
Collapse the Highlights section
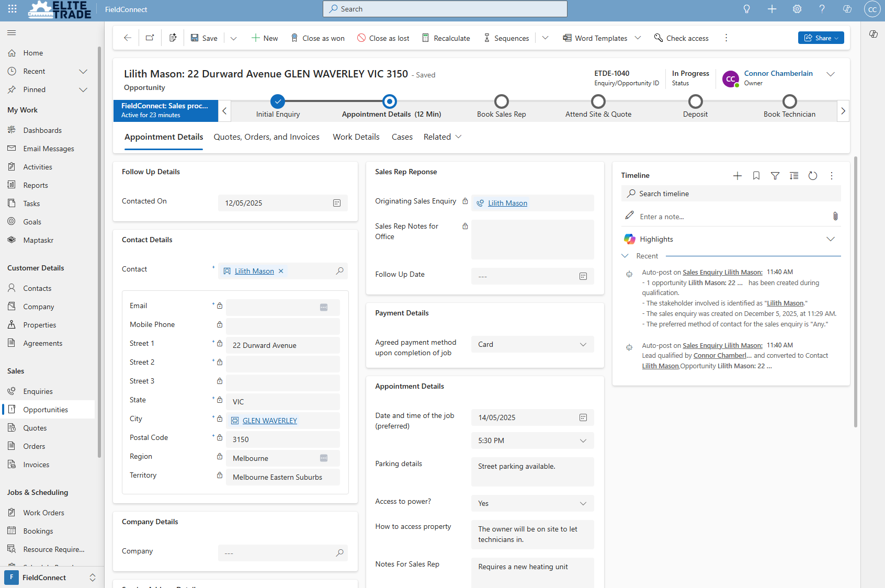click(831, 239)
